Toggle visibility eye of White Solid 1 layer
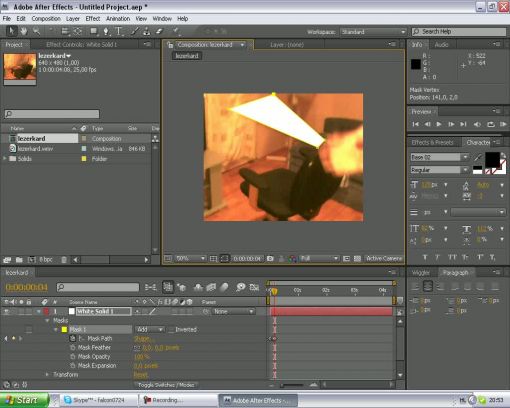Viewport: 510px width, 408px height. [6, 311]
